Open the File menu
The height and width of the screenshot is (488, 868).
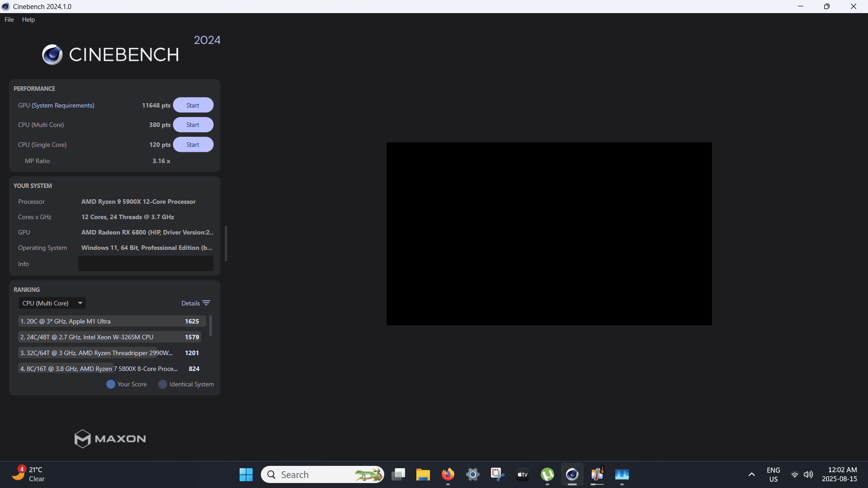9,19
